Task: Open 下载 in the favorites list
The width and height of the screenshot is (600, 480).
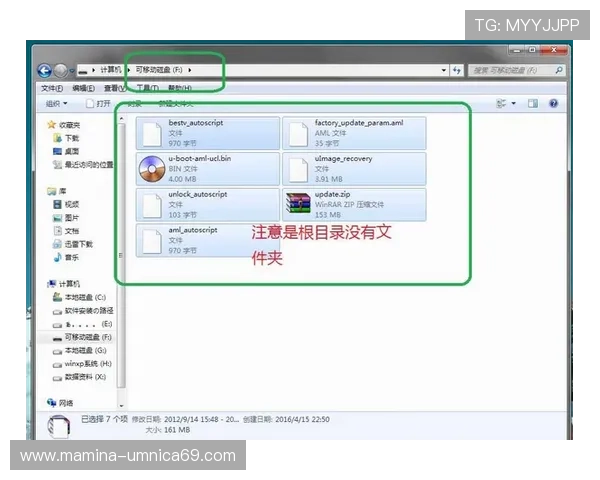Action: pos(72,138)
